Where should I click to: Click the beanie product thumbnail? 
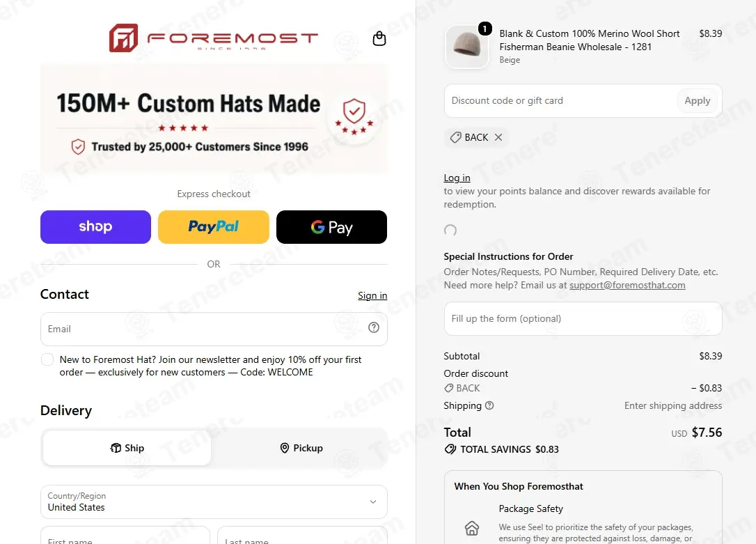[x=466, y=46]
